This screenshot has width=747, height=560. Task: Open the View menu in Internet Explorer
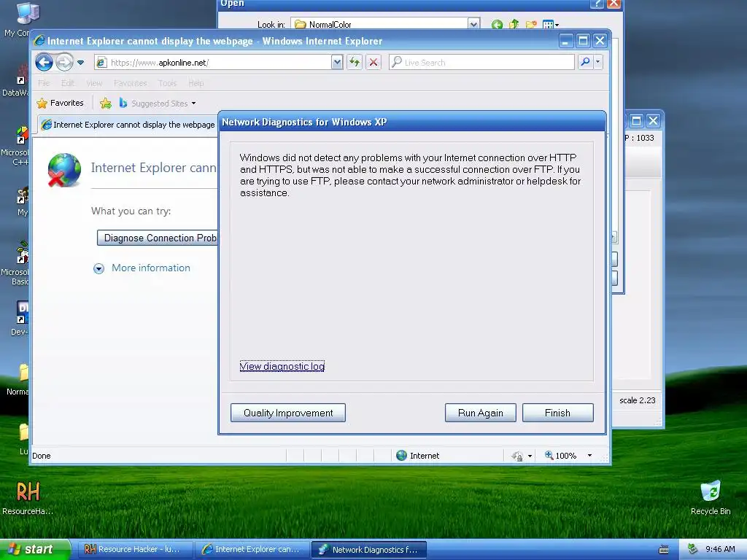(94, 83)
